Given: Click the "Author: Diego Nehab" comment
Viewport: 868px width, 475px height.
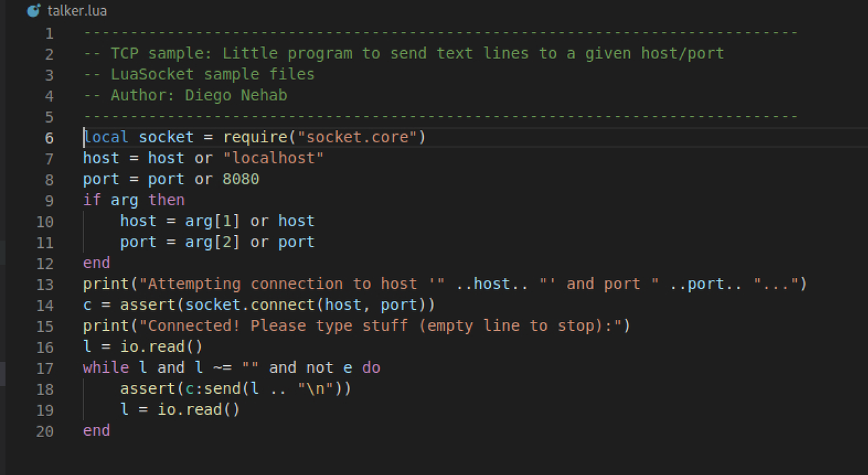Looking at the screenshot, I should [x=185, y=96].
